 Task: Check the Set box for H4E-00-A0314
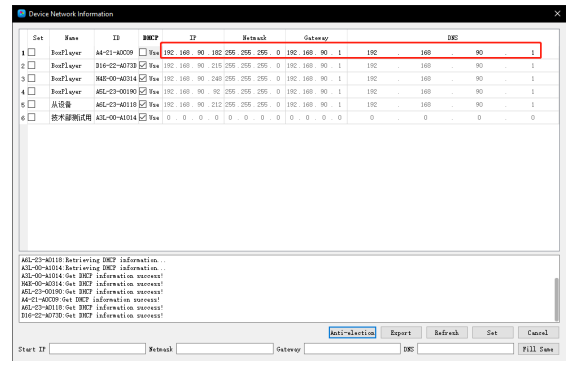pyautogui.click(x=32, y=78)
